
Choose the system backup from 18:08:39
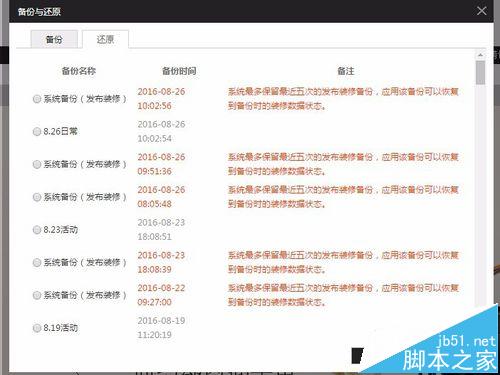[36, 262]
